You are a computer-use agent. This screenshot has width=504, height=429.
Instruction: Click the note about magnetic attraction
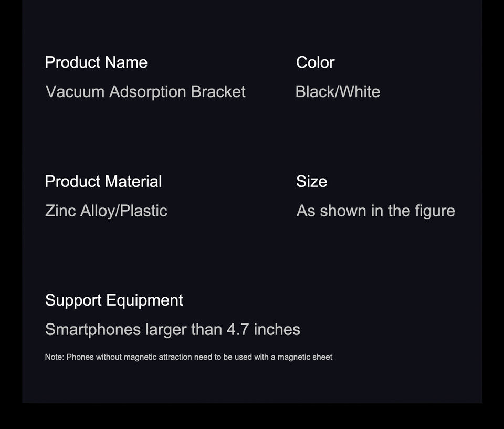tap(188, 357)
